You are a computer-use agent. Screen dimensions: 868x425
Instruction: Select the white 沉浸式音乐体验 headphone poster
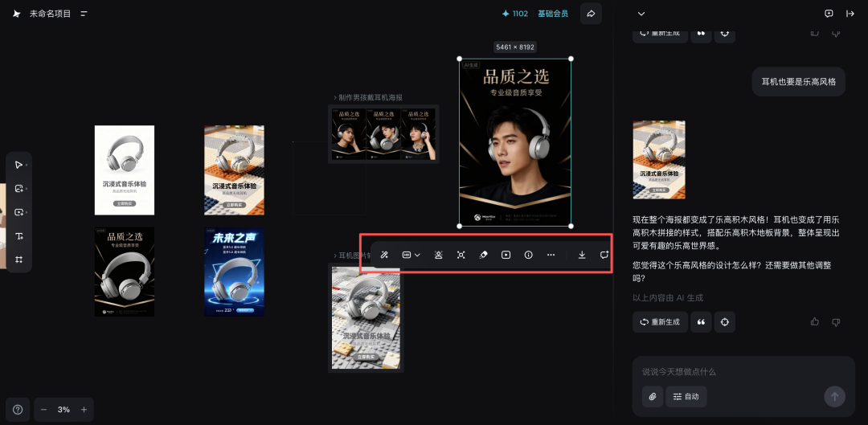125,170
